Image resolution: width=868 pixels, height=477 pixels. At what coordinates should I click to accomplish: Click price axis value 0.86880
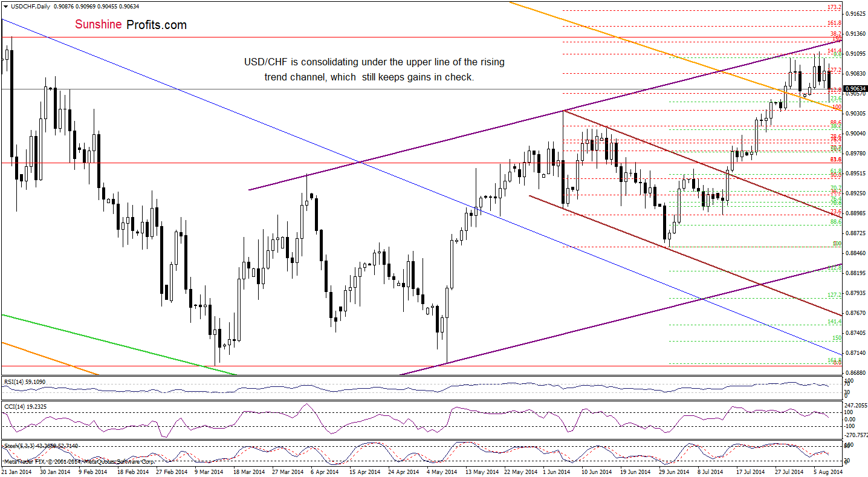click(854, 372)
